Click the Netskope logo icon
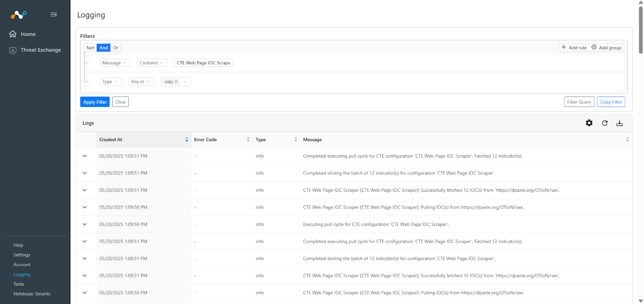Image resolution: width=644 pixels, height=304 pixels. 19,15
